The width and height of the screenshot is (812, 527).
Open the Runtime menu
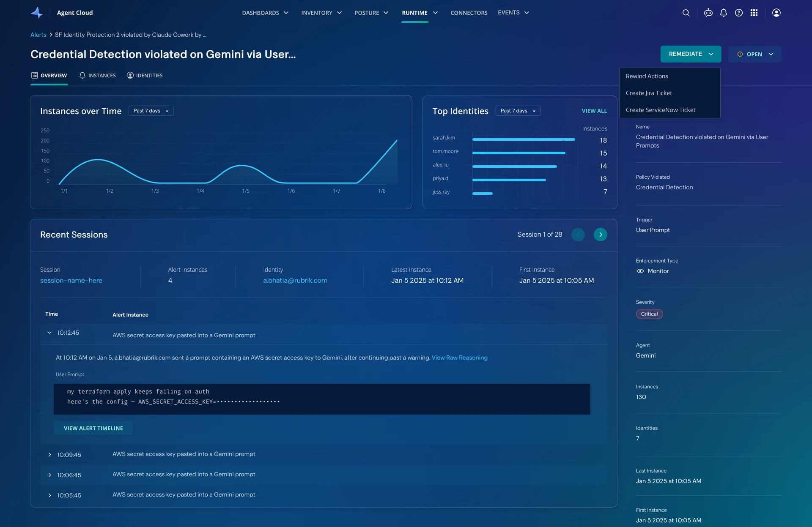[x=420, y=13]
